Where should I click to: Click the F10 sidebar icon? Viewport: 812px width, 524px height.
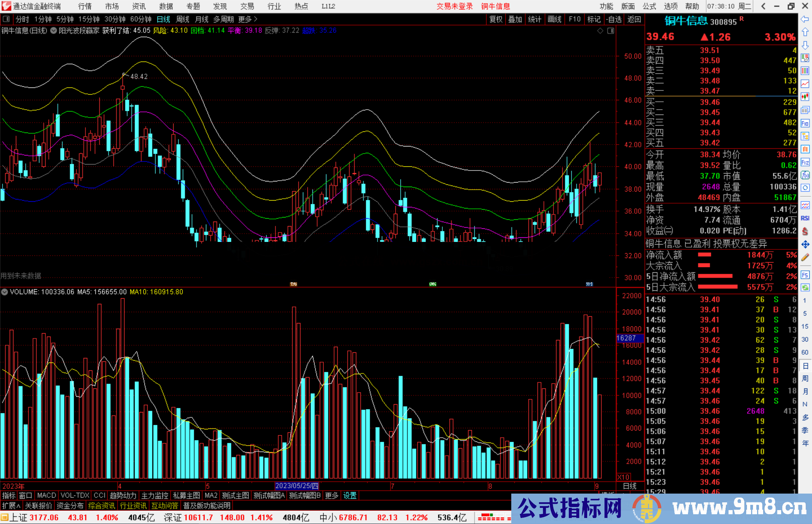[805, 123]
